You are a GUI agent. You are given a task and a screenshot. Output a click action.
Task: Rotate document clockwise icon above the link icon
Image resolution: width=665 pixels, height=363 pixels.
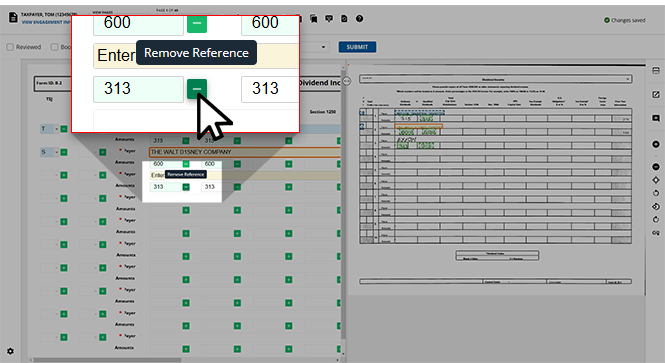(x=656, y=220)
